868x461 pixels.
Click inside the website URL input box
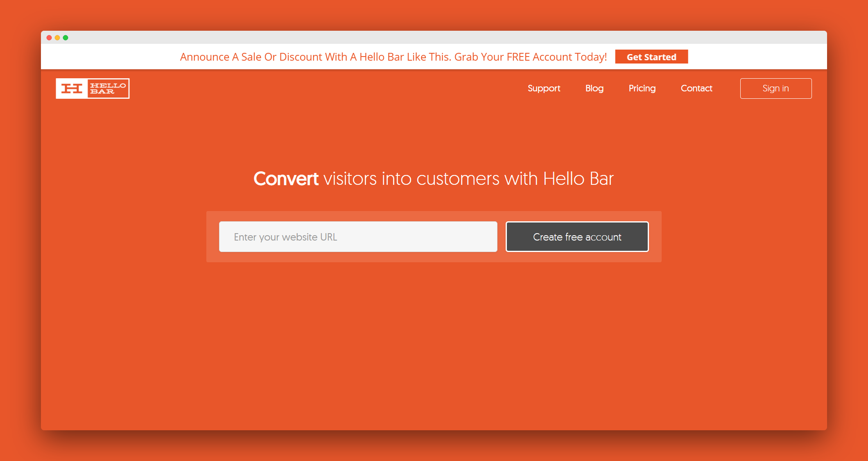point(358,236)
